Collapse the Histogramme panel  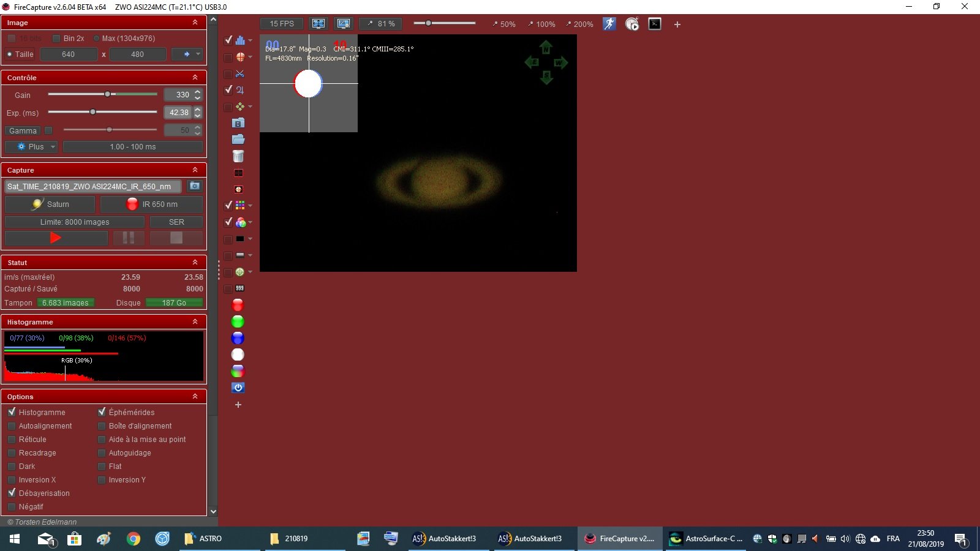(195, 321)
